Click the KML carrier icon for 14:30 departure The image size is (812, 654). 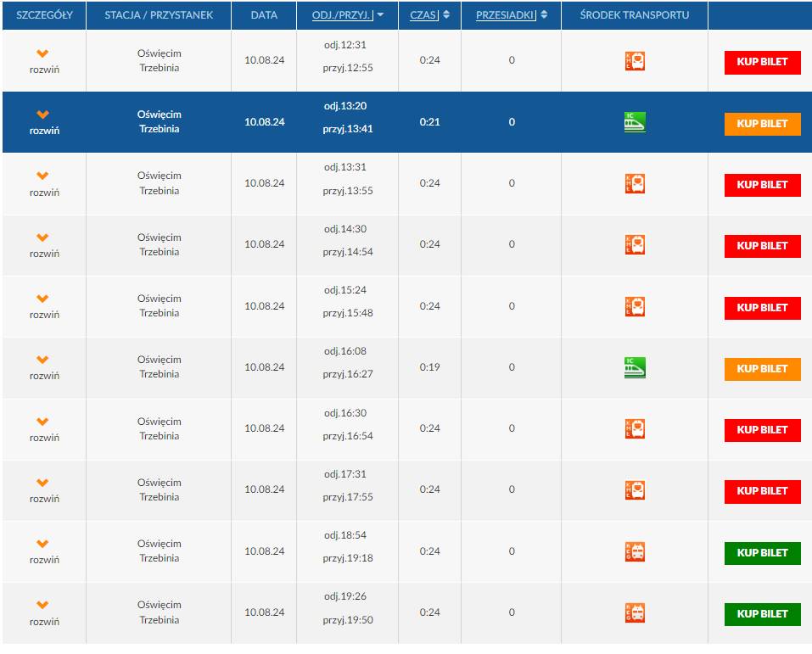[634, 245]
